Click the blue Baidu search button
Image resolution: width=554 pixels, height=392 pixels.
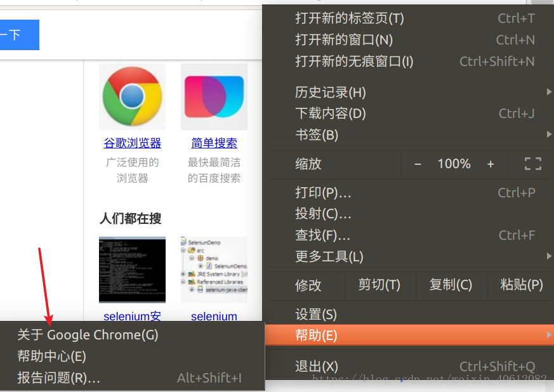[x=20, y=35]
